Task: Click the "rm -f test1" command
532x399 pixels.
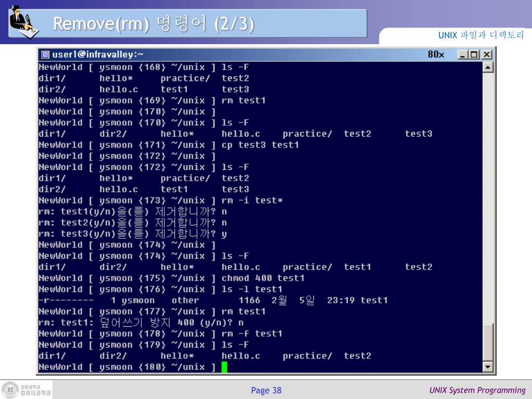Action: tap(252, 334)
